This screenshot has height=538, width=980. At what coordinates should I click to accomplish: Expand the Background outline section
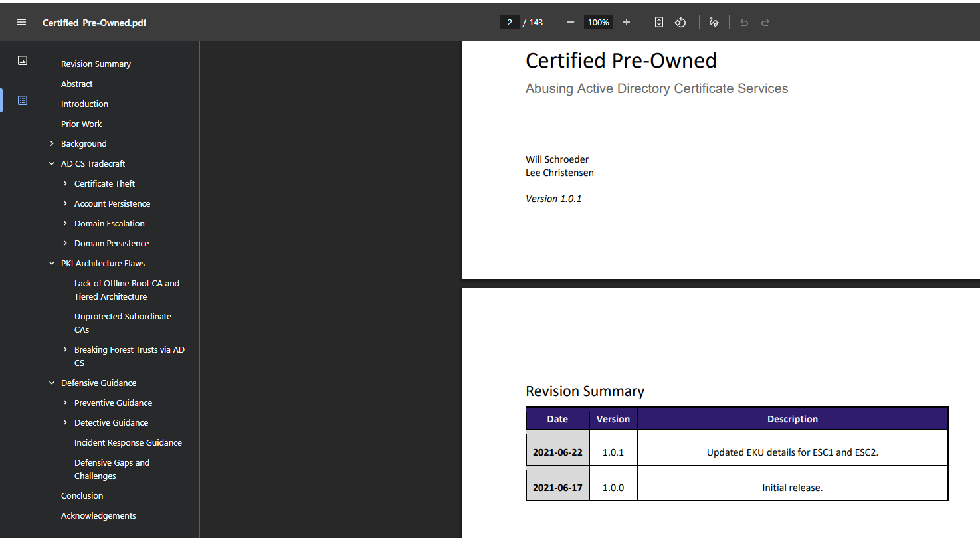coord(52,143)
